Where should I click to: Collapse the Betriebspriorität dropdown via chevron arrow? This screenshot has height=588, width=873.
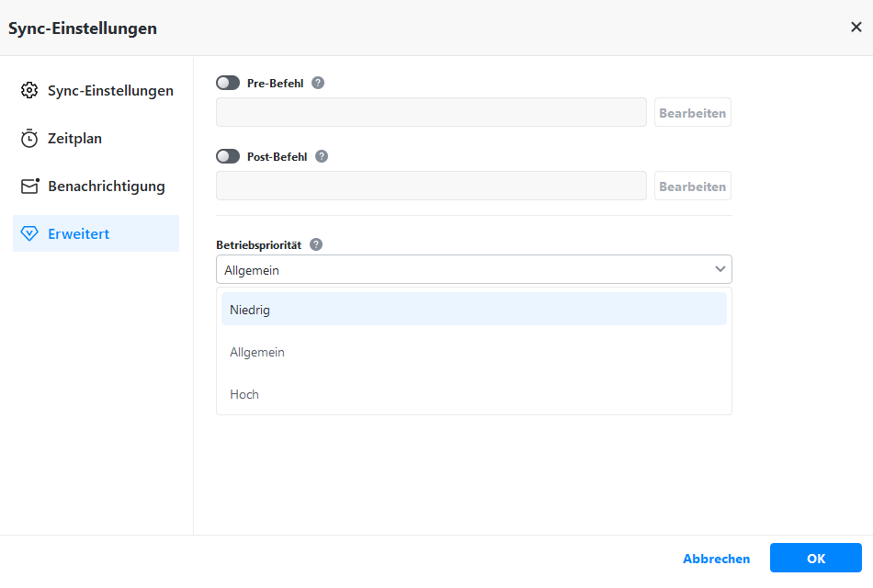click(x=720, y=269)
